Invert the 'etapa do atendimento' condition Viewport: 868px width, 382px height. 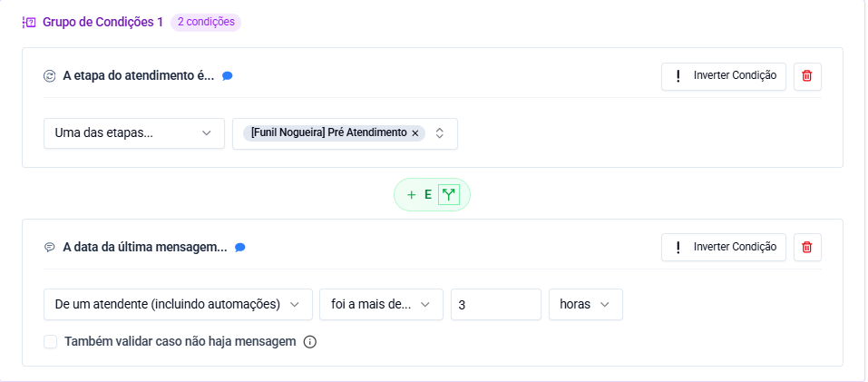point(724,76)
